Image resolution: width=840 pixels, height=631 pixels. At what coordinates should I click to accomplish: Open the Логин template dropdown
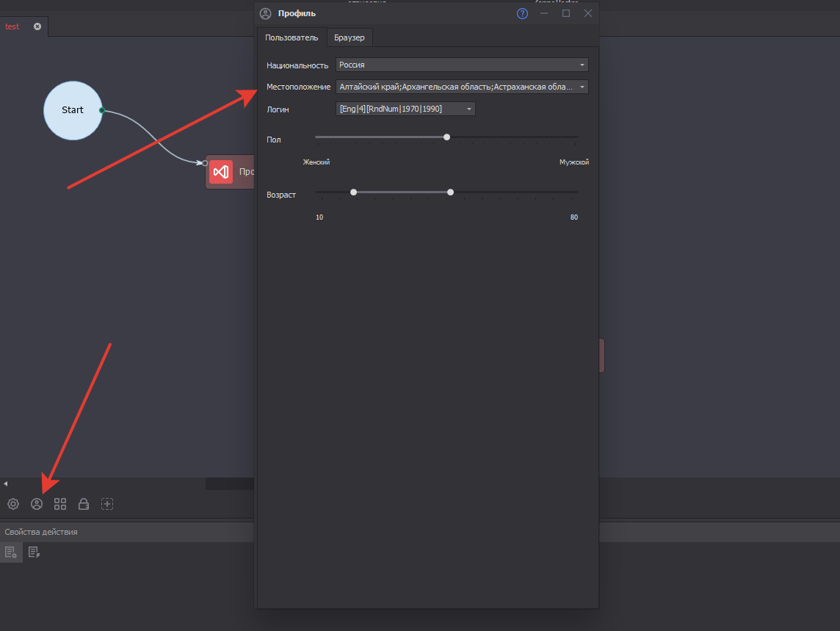pos(405,109)
